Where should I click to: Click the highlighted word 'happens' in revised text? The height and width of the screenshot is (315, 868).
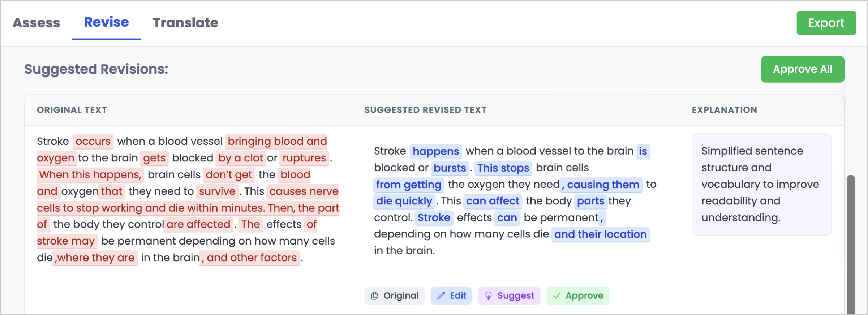pos(437,151)
